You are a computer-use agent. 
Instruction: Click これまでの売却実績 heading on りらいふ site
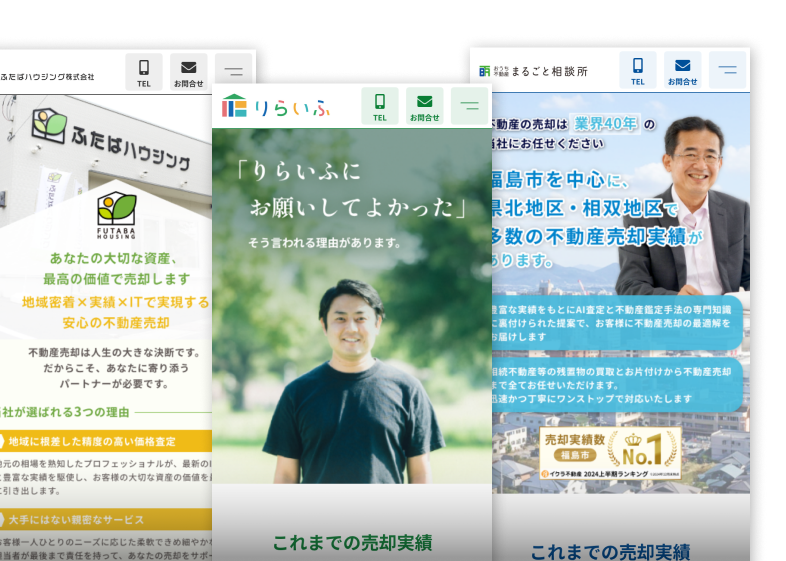(351, 543)
